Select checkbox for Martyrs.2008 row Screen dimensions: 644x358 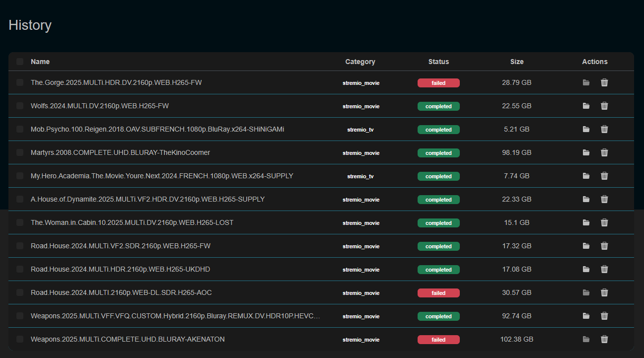pos(20,152)
